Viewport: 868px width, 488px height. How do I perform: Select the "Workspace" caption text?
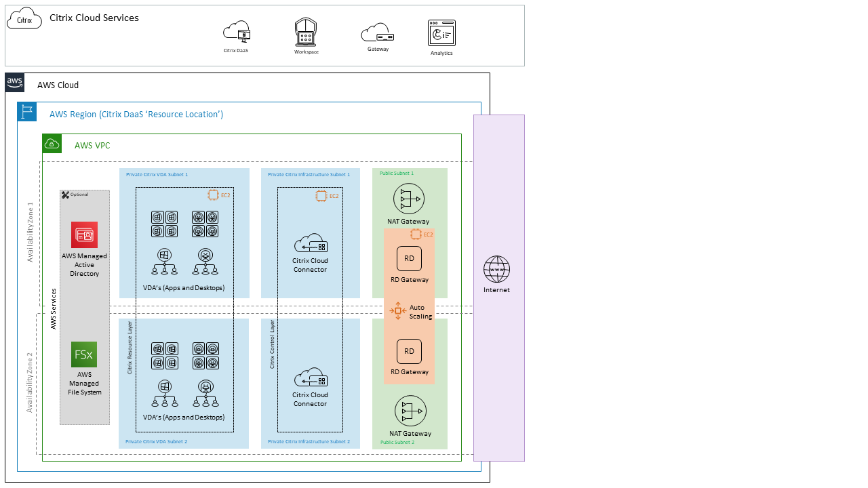(x=307, y=52)
